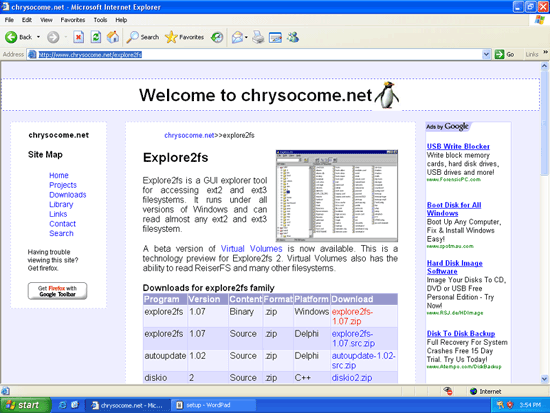Go to Home page icon
The width and height of the screenshot is (550, 413).
tap(113, 37)
